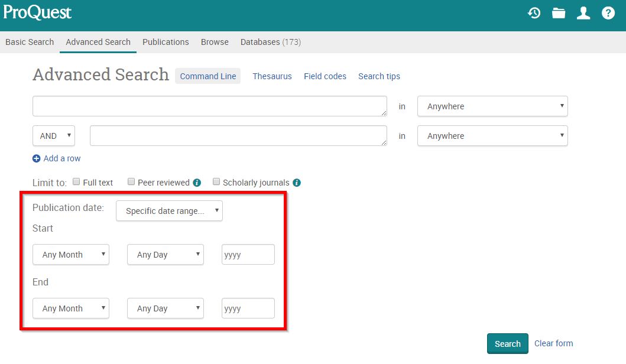Select the Advanced Search tab
The image size is (626, 364).
pos(98,42)
